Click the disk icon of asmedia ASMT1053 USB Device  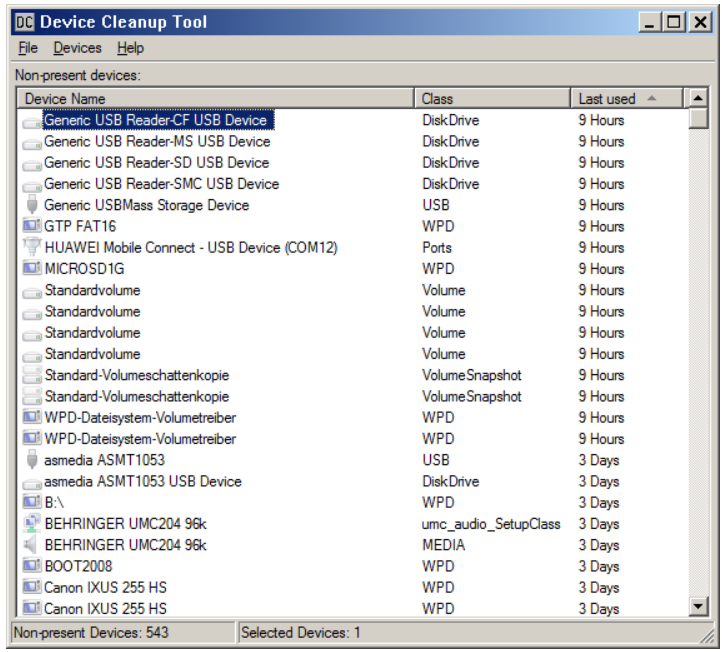pyautogui.click(x=32, y=483)
